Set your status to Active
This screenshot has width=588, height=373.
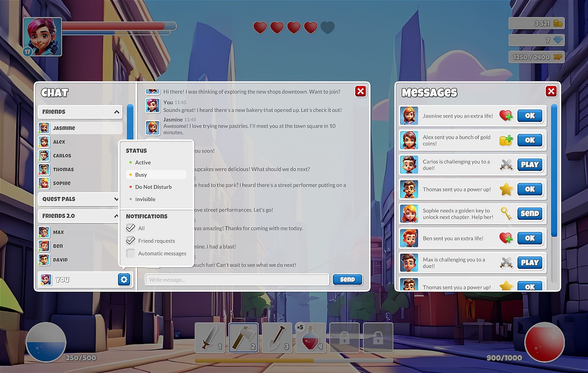tap(143, 162)
